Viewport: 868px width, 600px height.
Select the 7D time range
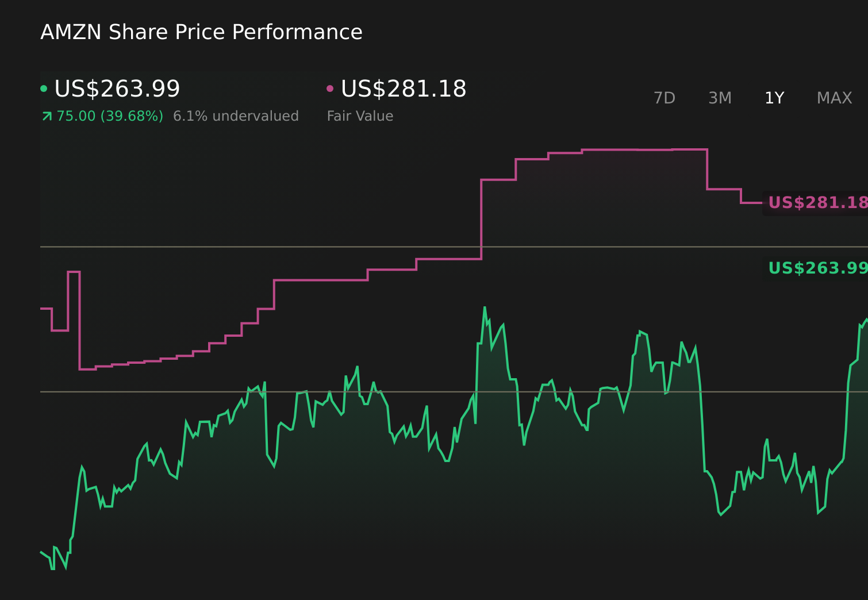click(x=665, y=98)
